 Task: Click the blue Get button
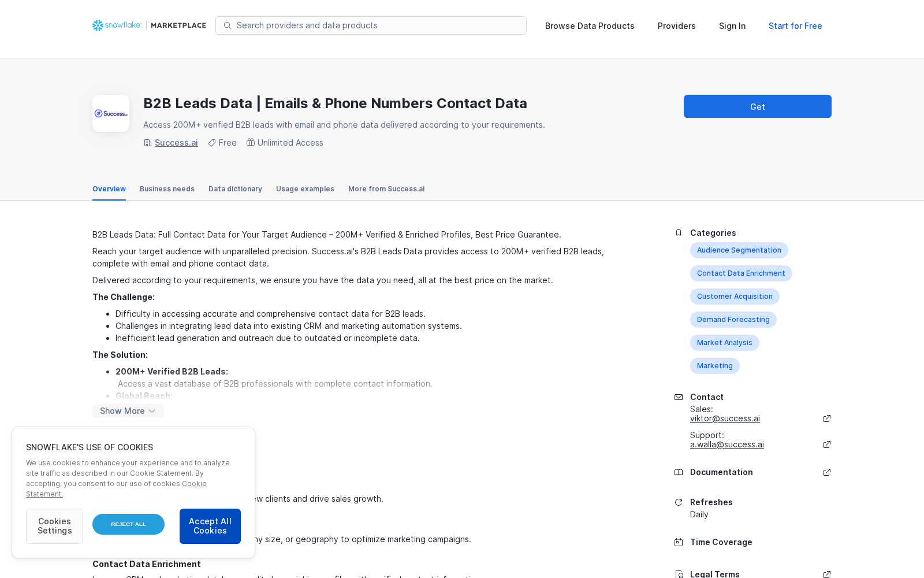[758, 106]
